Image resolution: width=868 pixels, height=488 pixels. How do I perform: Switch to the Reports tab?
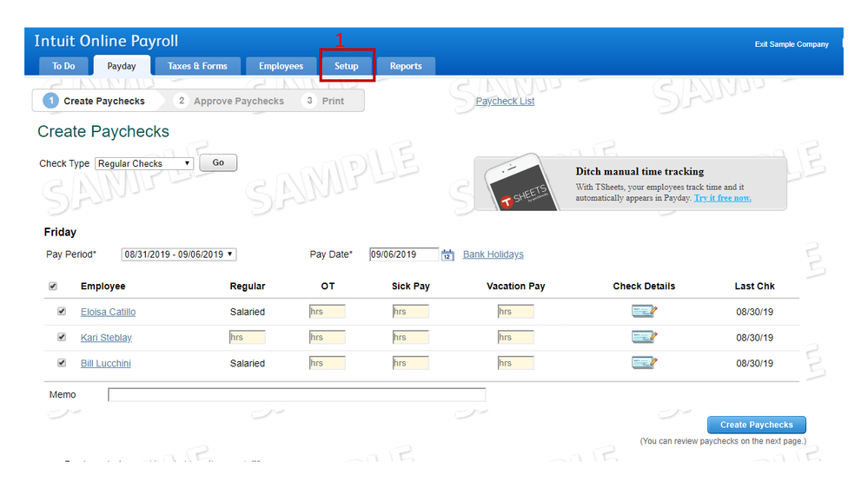point(406,66)
